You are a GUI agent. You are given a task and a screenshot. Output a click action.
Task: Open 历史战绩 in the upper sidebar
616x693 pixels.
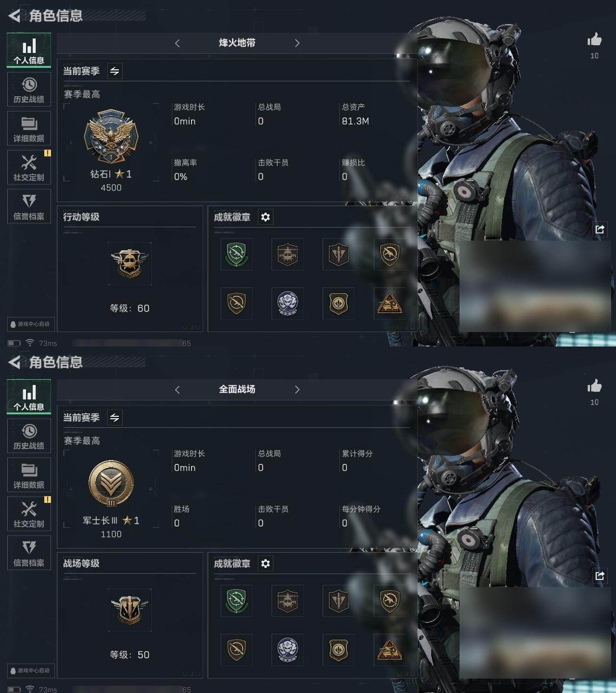point(29,90)
